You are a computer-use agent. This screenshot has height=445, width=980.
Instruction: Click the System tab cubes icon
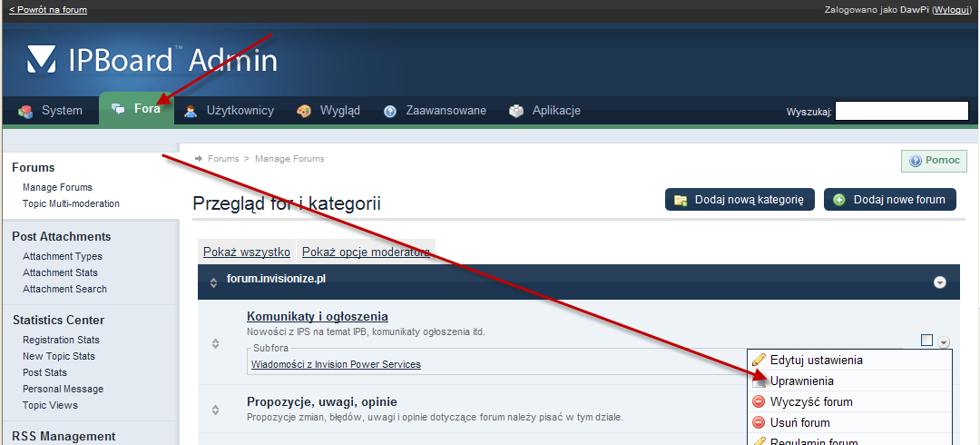(25, 112)
